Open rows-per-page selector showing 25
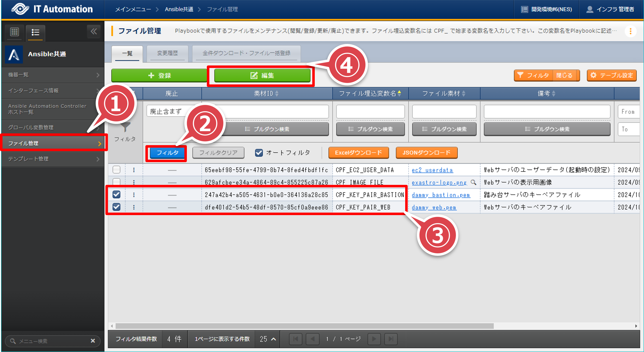The width and height of the screenshot is (644, 352). tap(268, 339)
